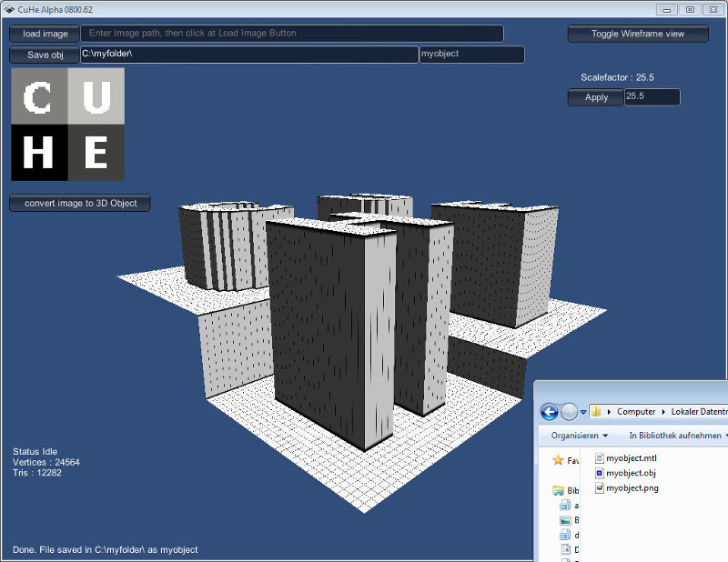728x562 pixels.
Task: Click the folder icon in address bar
Action: (597, 412)
